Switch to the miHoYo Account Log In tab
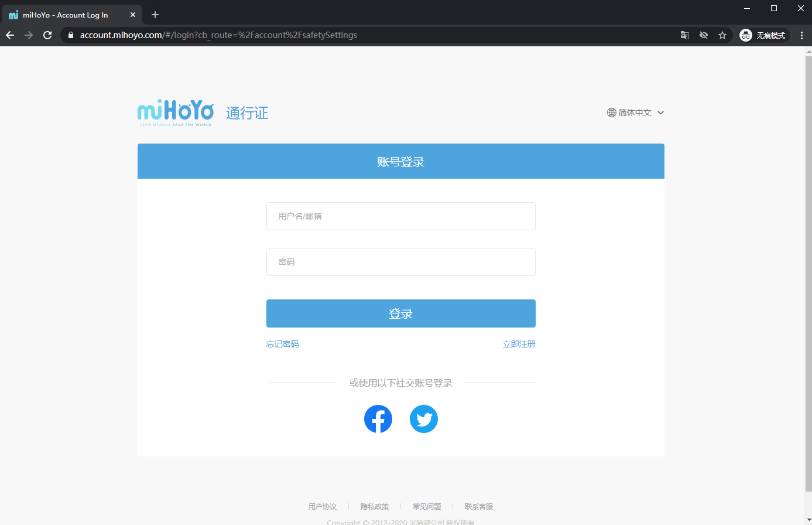 64,15
